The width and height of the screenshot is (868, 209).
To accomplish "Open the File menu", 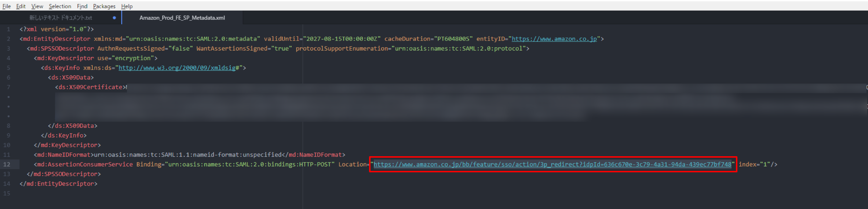I will (x=7, y=6).
